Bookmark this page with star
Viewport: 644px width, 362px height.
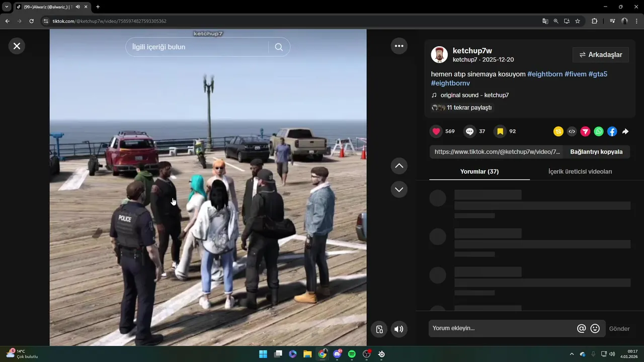click(x=578, y=21)
